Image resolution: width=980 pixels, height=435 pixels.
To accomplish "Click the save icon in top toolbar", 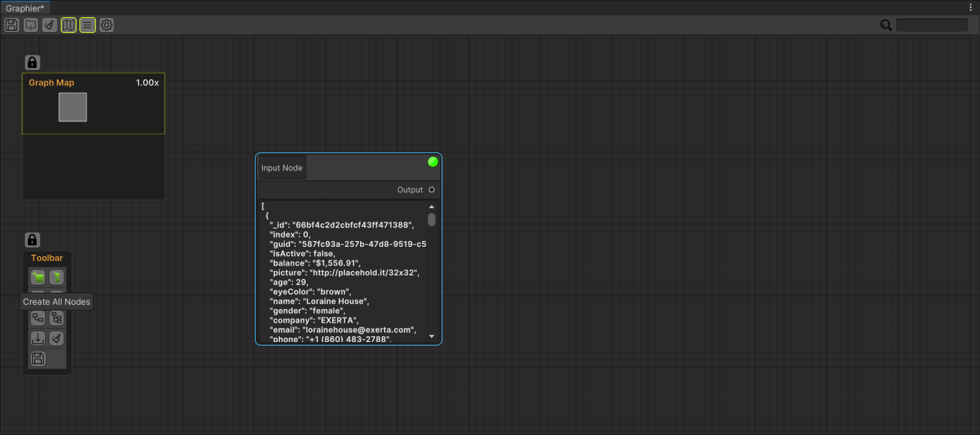I will tap(11, 25).
